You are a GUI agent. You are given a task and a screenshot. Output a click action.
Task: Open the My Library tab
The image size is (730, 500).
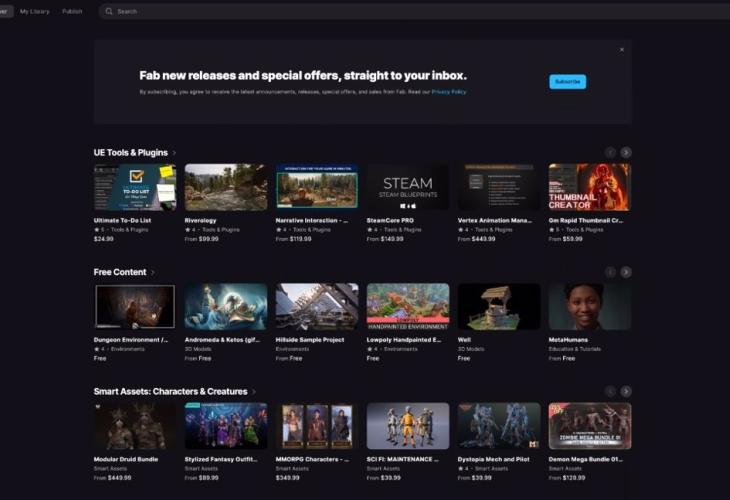click(34, 11)
